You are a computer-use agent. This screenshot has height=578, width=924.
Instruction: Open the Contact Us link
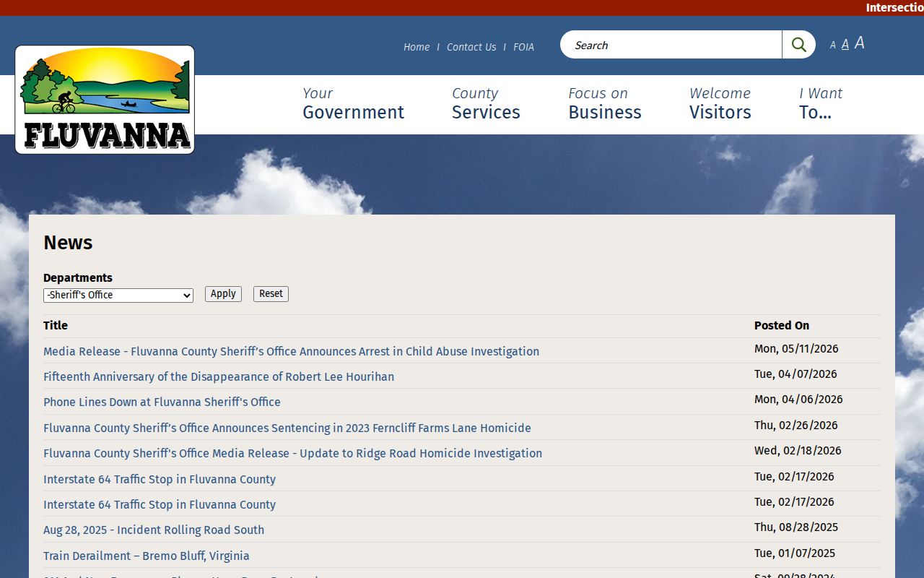pyautogui.click(x=471, y=47)
